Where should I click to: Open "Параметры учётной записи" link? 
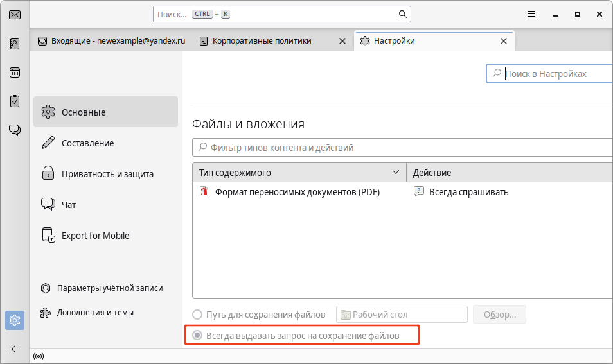click(109, 288)
